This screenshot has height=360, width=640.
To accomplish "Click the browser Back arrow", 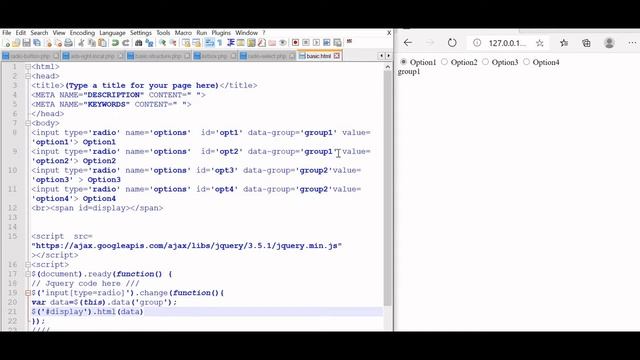I will click(408, 42).
